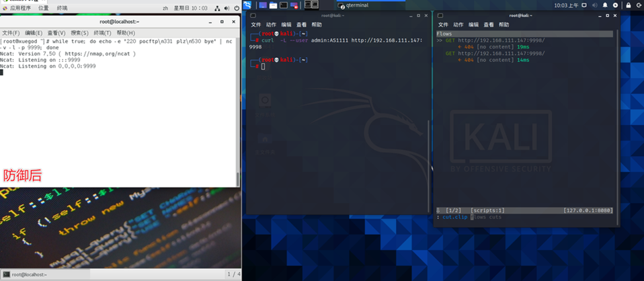Click the Flows header in mitmproxy
The height and width of the screenshot is (281, 644).
(524, 34)
